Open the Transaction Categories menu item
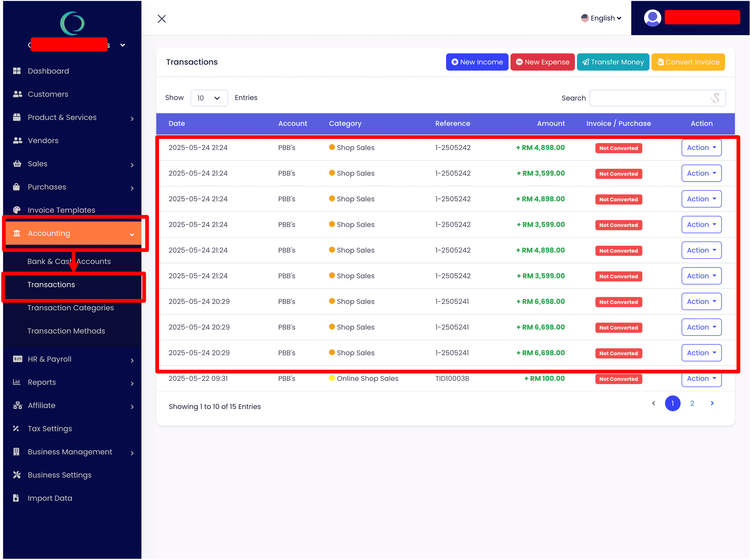750x560 pixels. (70, 308)
